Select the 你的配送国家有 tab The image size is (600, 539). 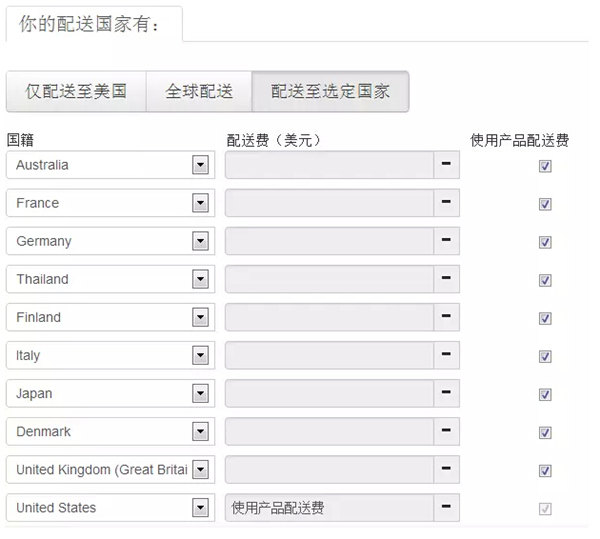[93, 24]
